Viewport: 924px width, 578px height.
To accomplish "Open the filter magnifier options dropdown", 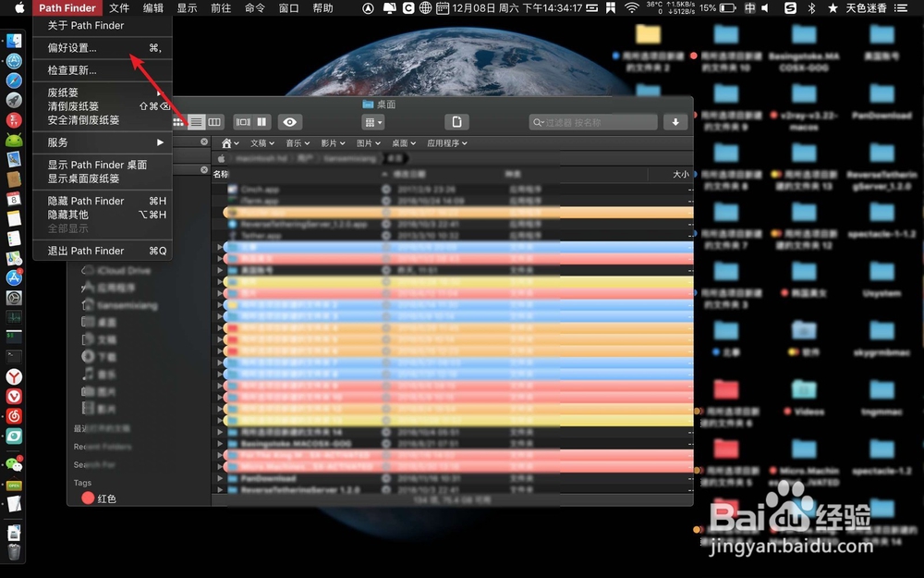I will [538, 122].
